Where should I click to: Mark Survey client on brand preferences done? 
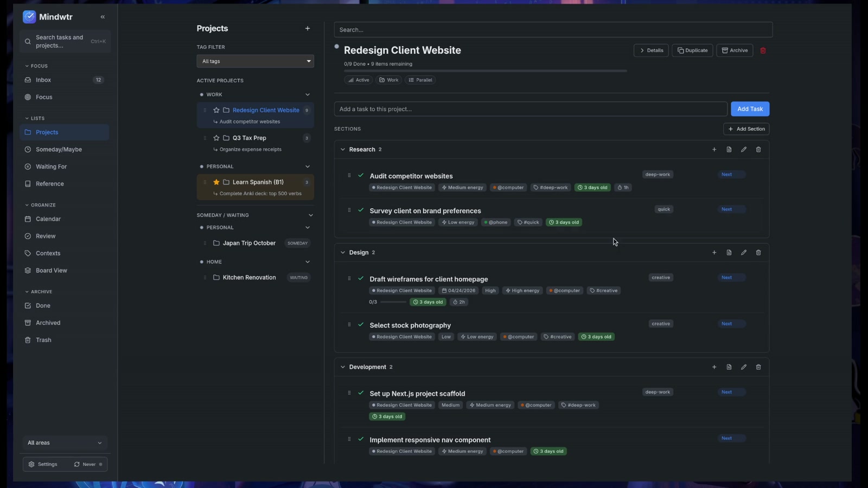point(361,210)
